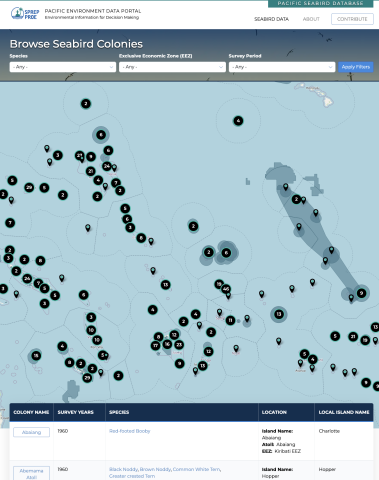
Task: Open the Common White Tern species link
Action: coord(196,469)
